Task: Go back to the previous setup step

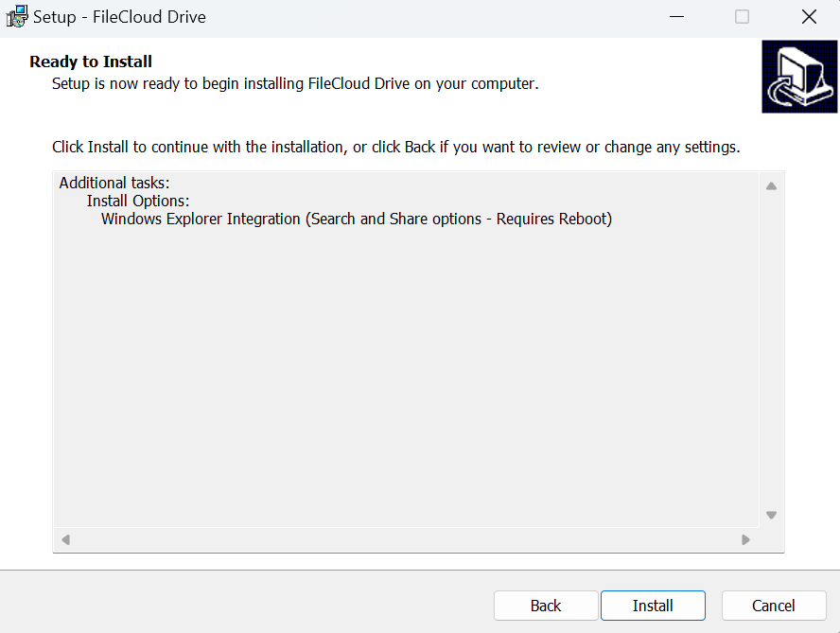Action: 546,606
